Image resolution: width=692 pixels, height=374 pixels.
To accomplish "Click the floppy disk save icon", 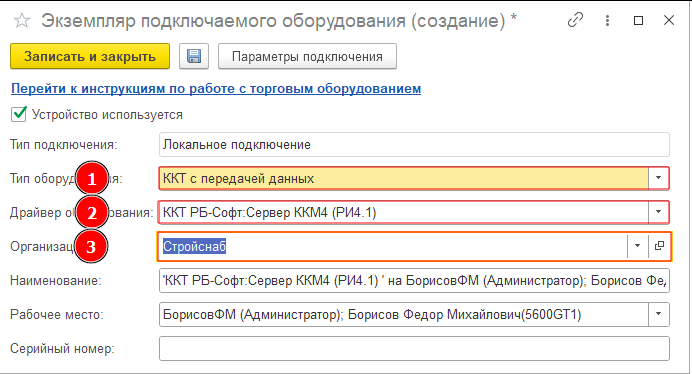I will (x=194, y=57).
